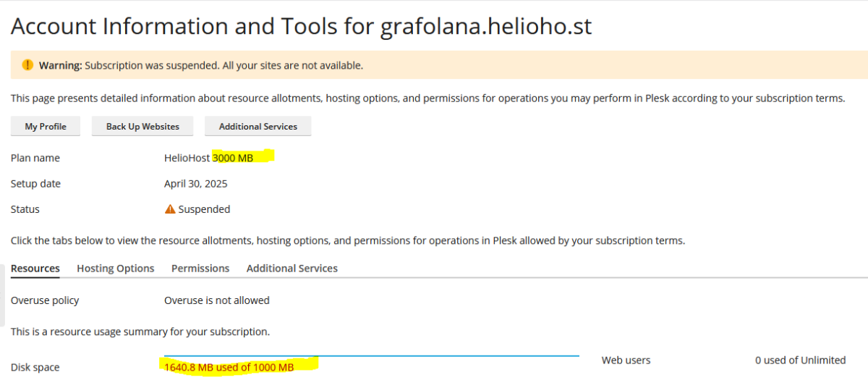Screen dimensions: 868x388
Task: Select the Additional Services tab
Action: (292, 268)
